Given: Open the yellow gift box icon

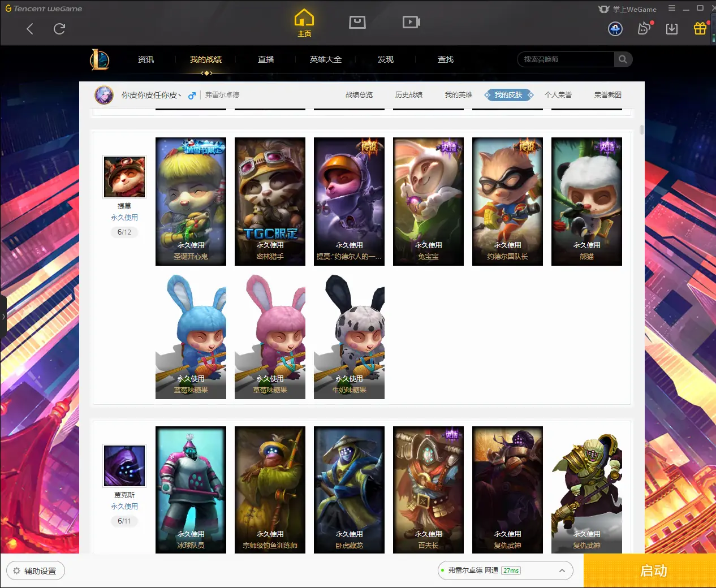Looking at the screenshot, I should pyautogui.click(x=700, y=28).
